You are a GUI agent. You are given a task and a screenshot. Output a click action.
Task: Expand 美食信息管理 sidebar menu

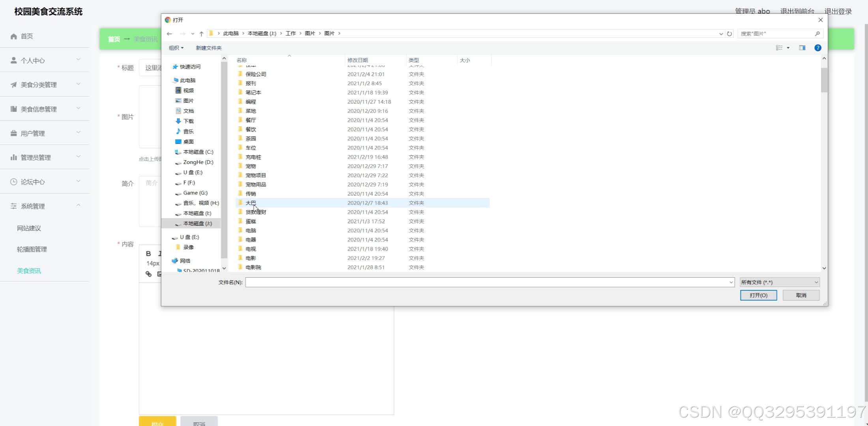(x=45, y=109)
